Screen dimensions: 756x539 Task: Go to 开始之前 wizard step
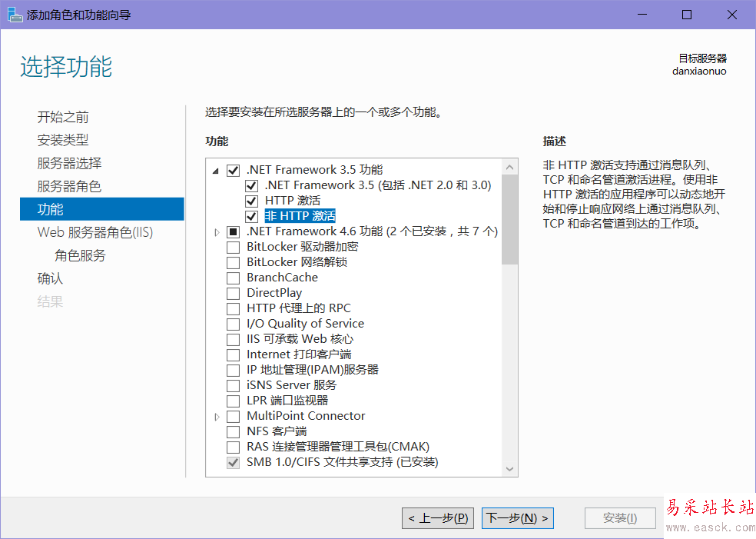pos(63,117)
